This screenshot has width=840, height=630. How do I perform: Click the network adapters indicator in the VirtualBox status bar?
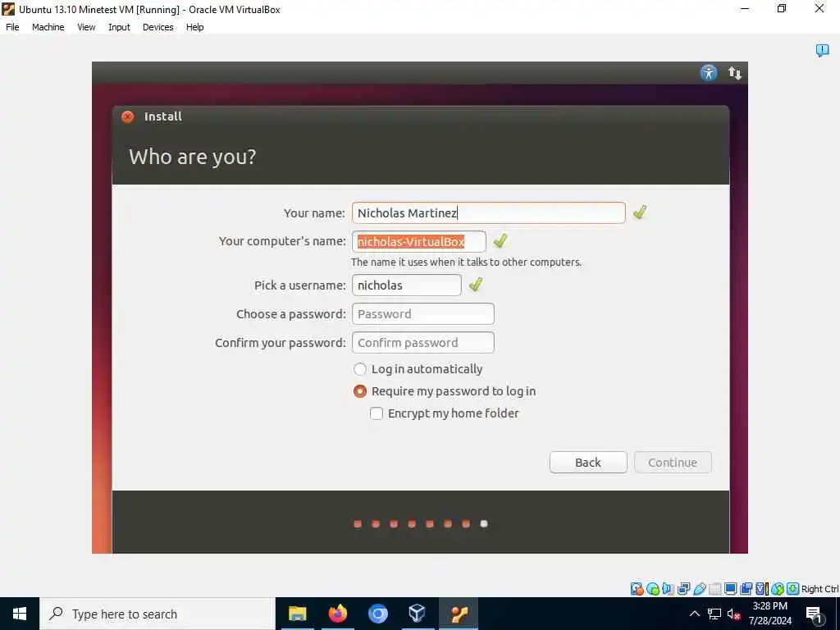[683, 589]
